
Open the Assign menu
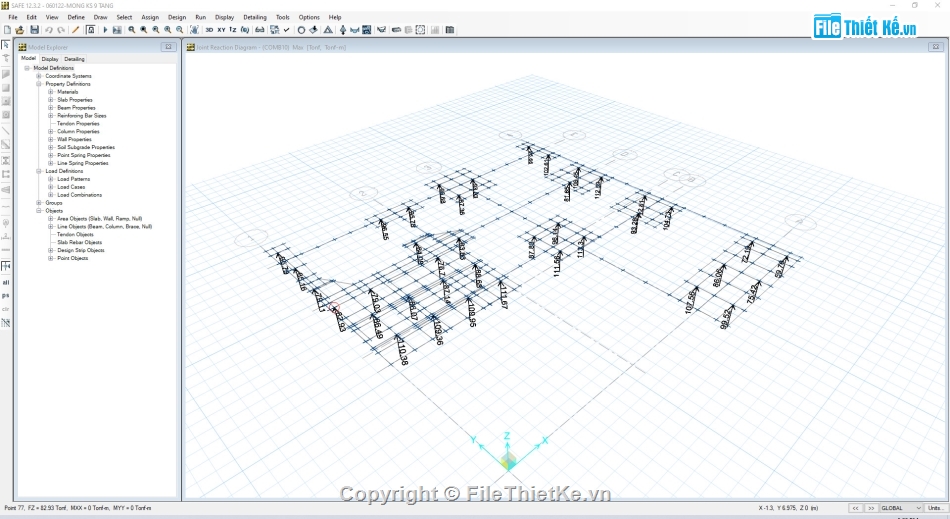click(x=150, y=17)
